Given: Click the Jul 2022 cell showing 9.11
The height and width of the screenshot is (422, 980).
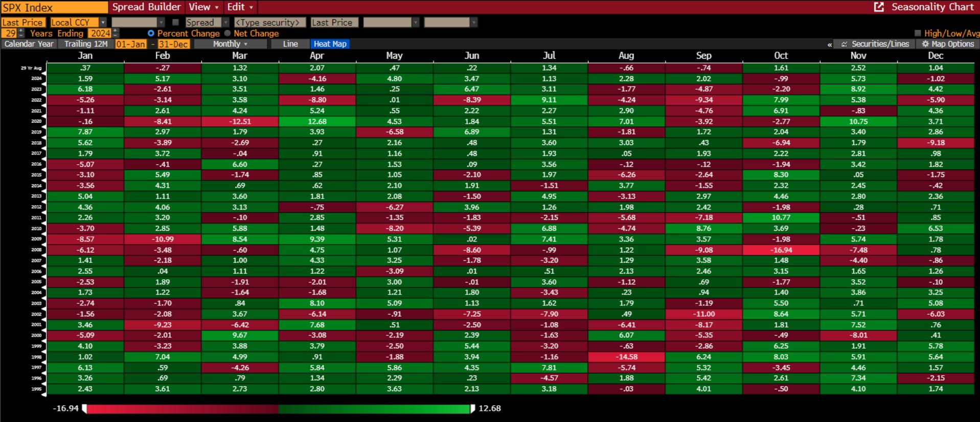Looking at the screenshot, I should [x=549, y=100].
